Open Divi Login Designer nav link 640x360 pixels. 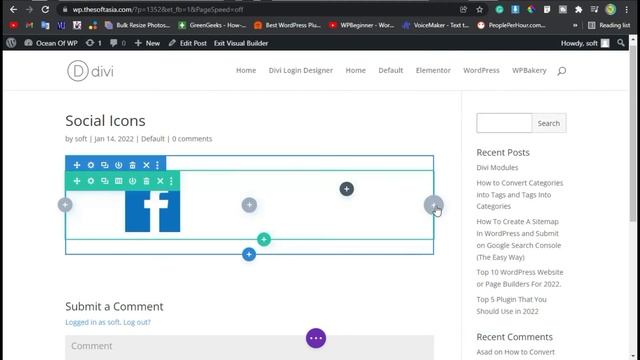pyautogui.click(x=301, y=70)
